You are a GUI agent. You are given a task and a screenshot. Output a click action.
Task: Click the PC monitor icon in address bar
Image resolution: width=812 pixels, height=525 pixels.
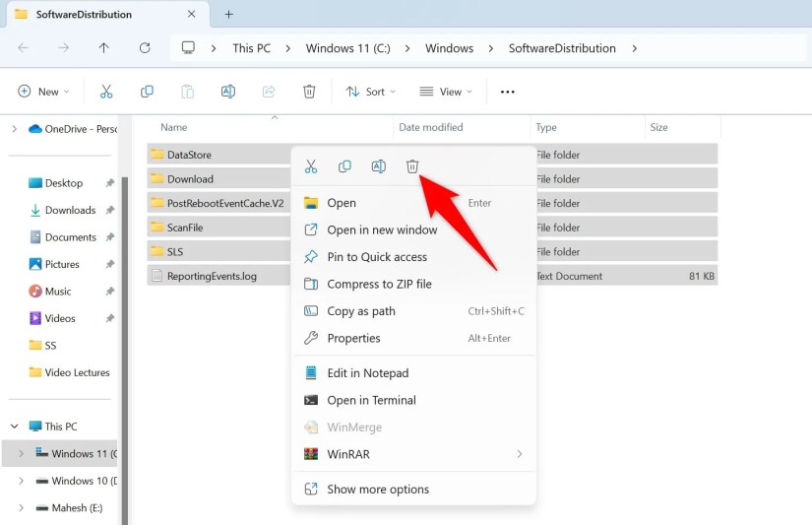pyautogui.click(x=188, y=48)
